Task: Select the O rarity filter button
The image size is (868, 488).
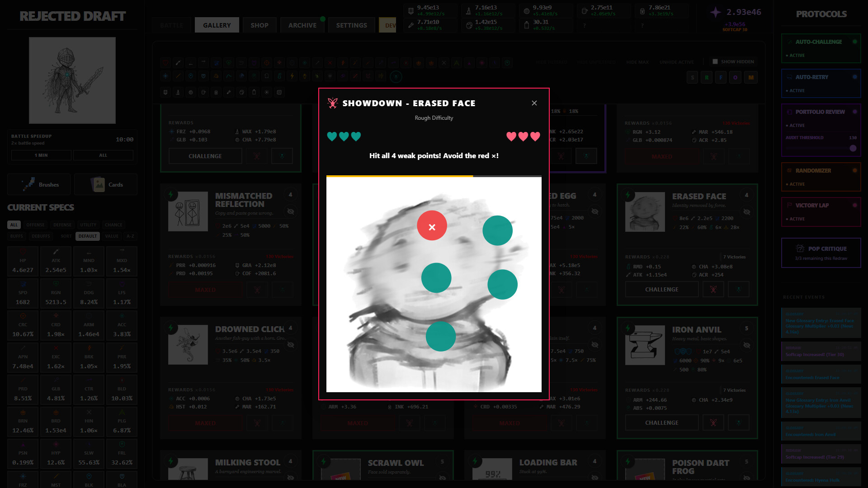Action: (x=736, y=78)
